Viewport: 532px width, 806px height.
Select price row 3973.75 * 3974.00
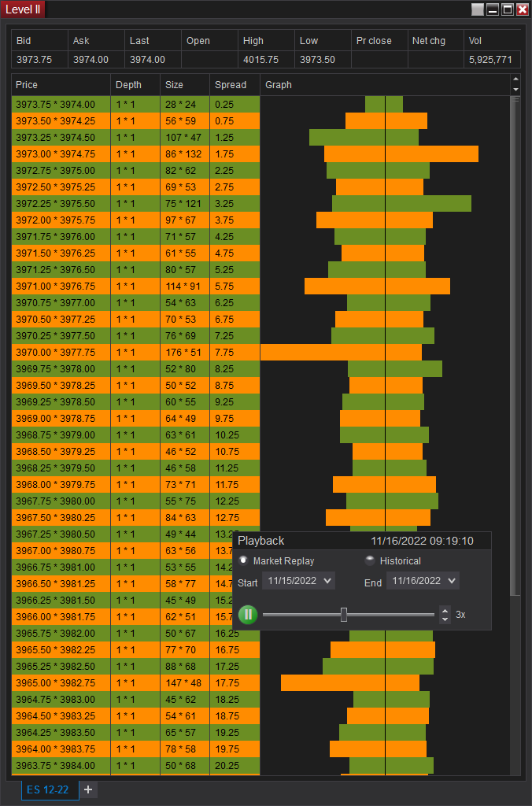pyautogui.click(x=61, y=105)
